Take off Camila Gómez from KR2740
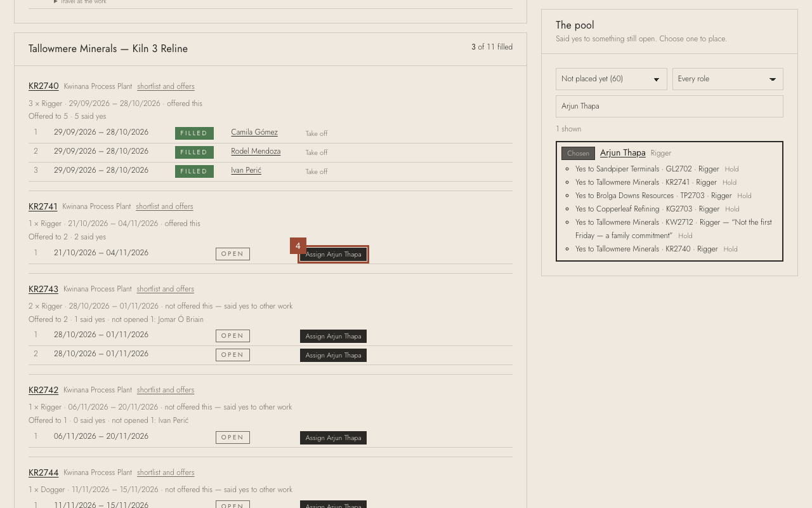The height and width of the screenshot is (508, 812). coord(317,133)
